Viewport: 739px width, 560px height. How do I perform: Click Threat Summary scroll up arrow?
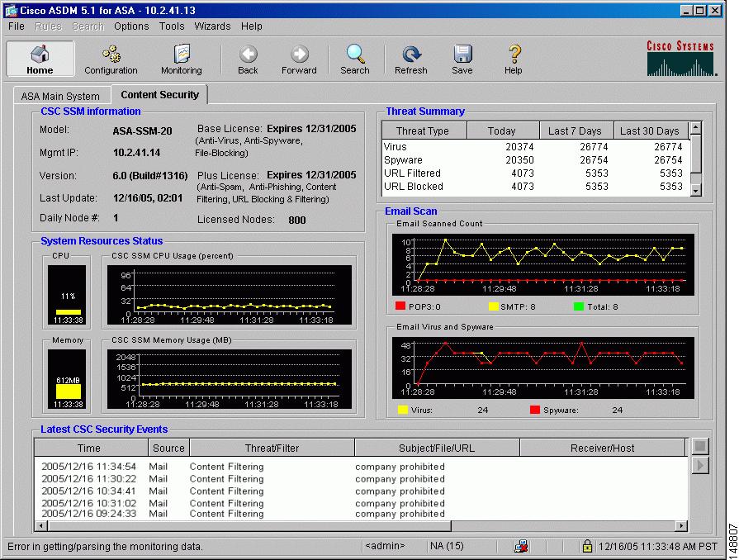695,128
